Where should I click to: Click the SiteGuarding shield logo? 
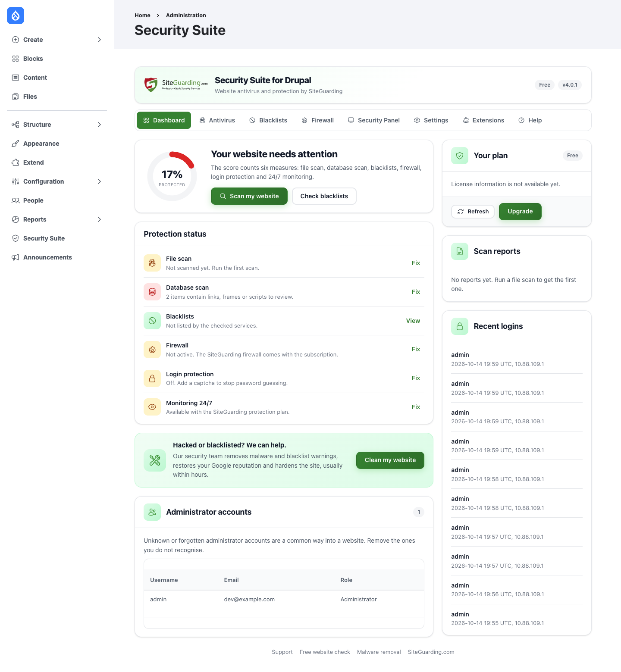151,84
